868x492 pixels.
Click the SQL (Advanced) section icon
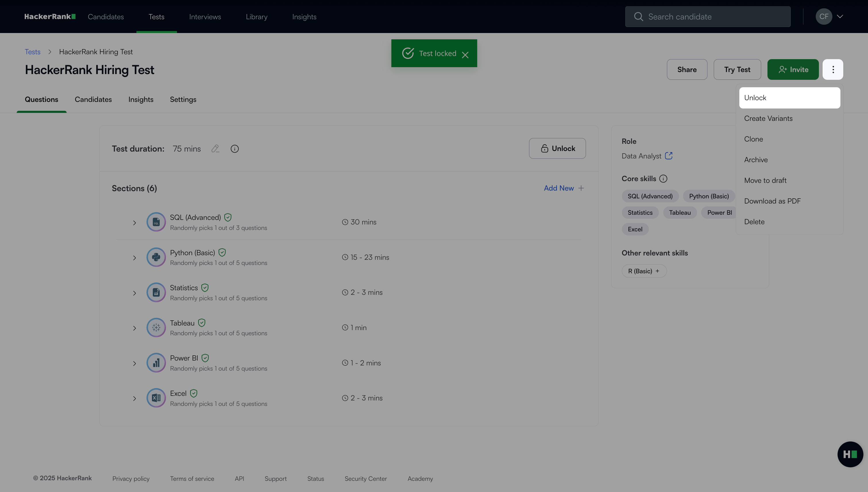click(x=156, y=222)
